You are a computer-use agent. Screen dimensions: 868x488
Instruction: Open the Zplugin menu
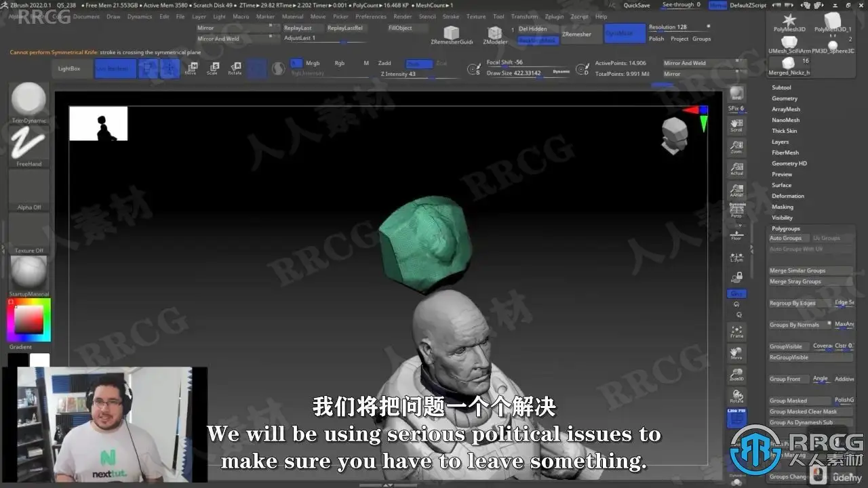pos(554,16)
